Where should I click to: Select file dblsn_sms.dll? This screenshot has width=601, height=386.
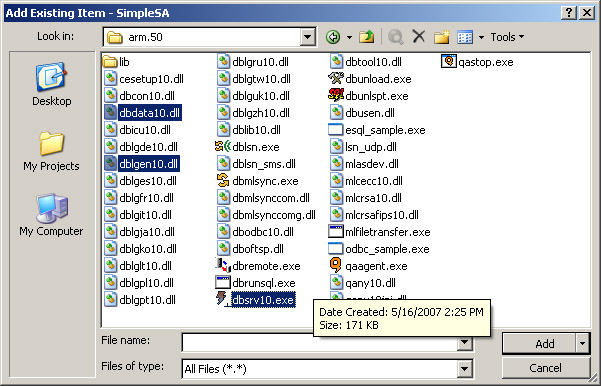[x=256, y=164]
